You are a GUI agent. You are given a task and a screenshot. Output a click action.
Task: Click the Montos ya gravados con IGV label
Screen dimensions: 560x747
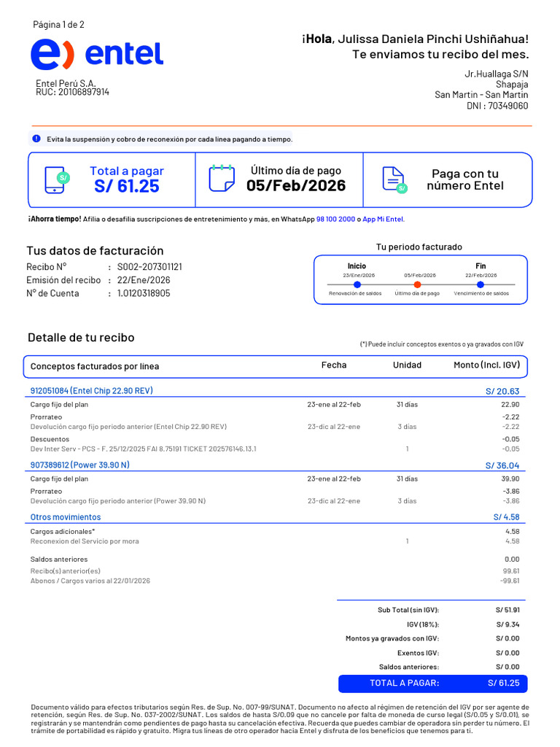point(392,638)
